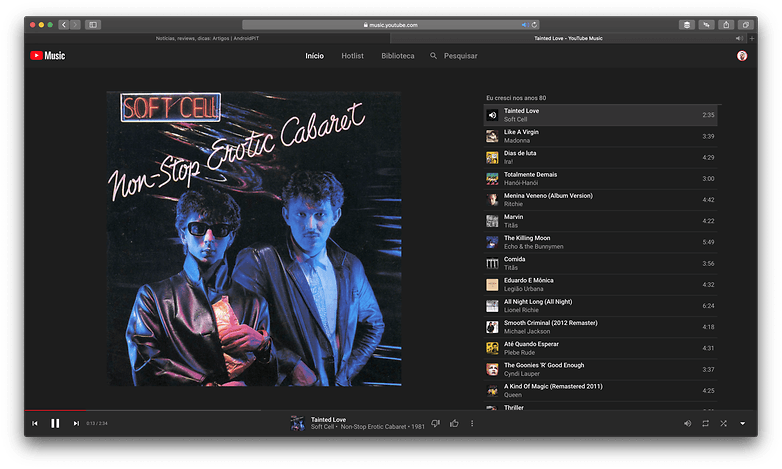Viewport: 782px width, 469px height.
Task: Toggle shuffle mode
Action: click(x=723, y=423)
